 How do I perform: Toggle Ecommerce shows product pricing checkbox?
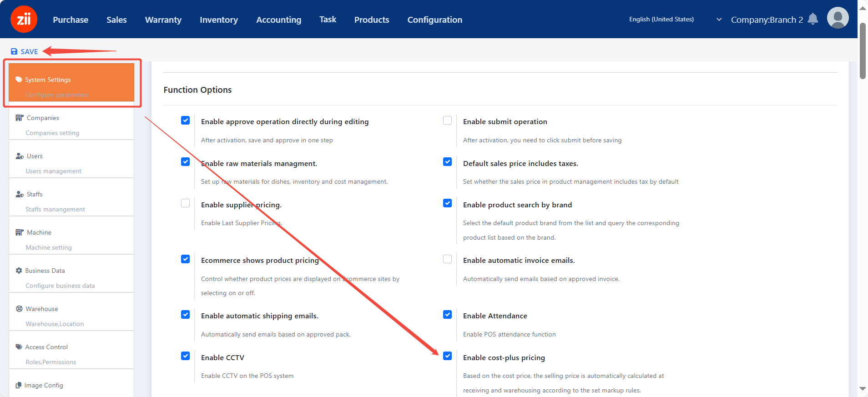pyautogui.click(x=185, y=259)
